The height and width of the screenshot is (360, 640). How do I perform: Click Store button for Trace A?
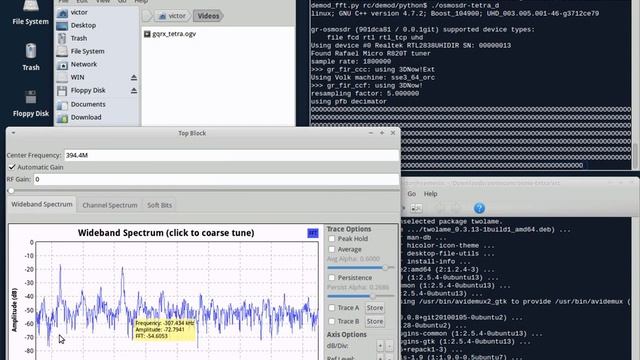[x=375, y=308]
